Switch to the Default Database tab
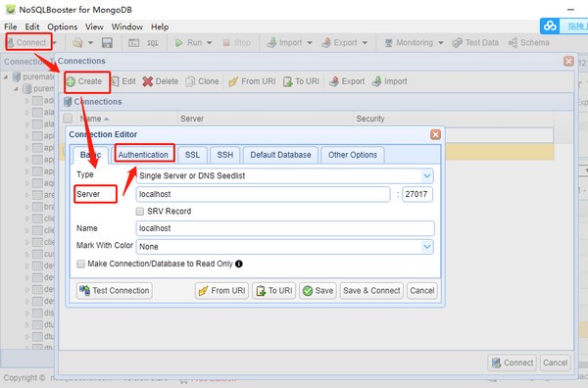This screenshot has height=388, width=588. click(x=280, y=155)
